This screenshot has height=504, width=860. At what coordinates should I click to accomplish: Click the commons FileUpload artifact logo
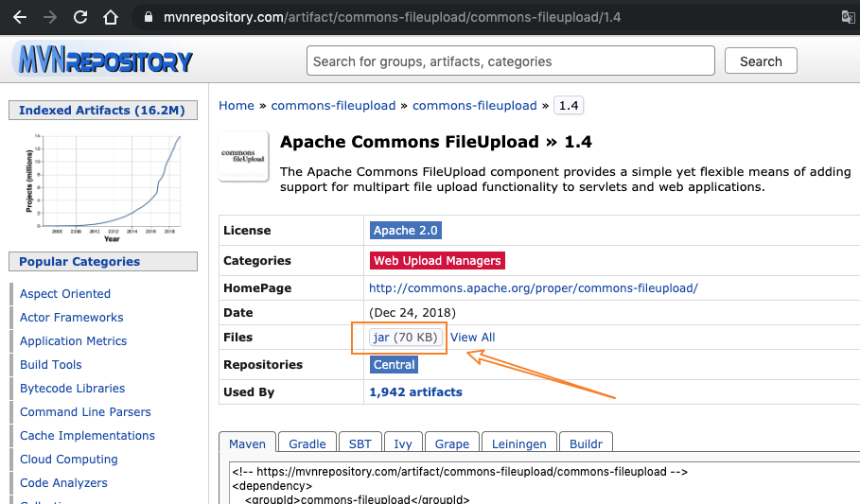click(243, 156)
